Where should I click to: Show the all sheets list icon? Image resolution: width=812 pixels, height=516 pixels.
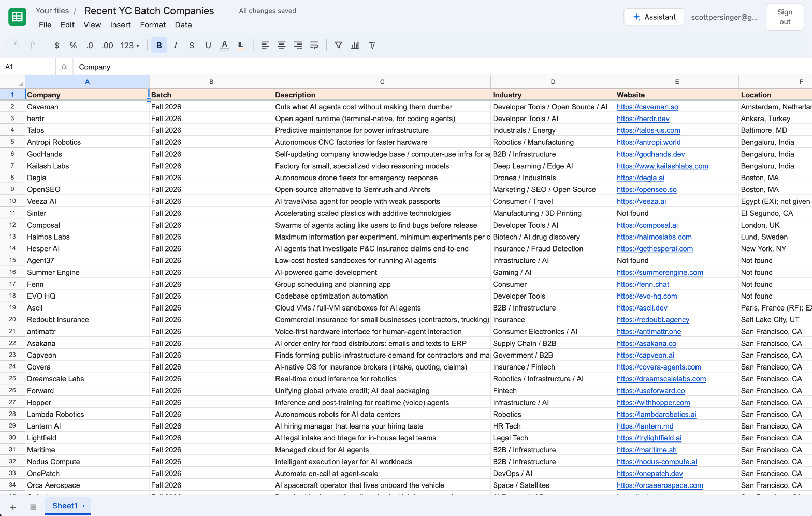[x=33, y=507]
